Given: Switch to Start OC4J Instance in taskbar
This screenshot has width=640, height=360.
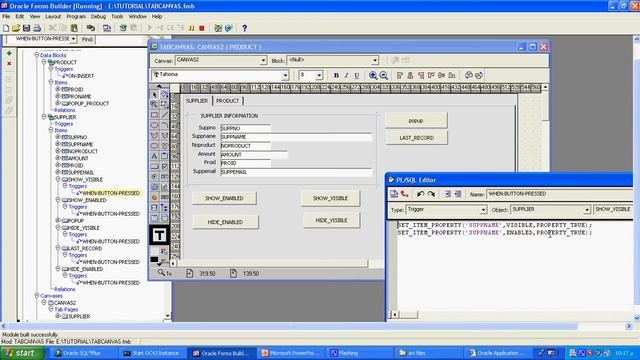Looking at the screenshot, I should (153, 353).
